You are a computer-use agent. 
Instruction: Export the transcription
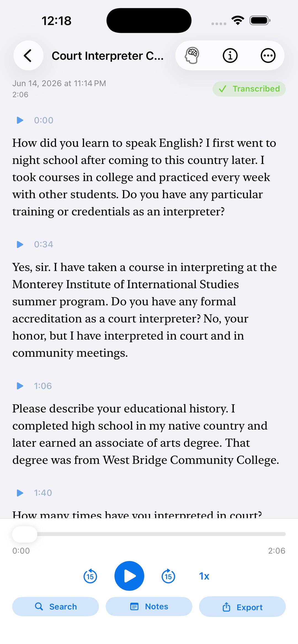click(242, 607)
